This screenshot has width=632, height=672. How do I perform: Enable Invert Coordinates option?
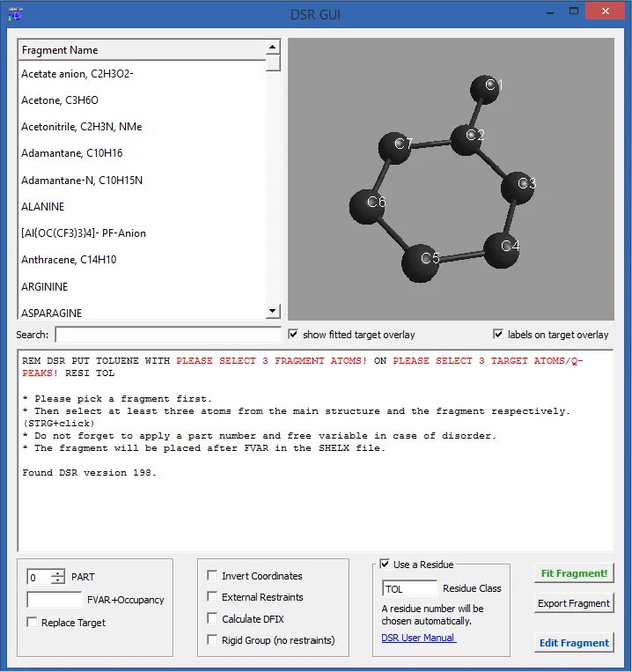pyautogui.click(x=212, y=575)
